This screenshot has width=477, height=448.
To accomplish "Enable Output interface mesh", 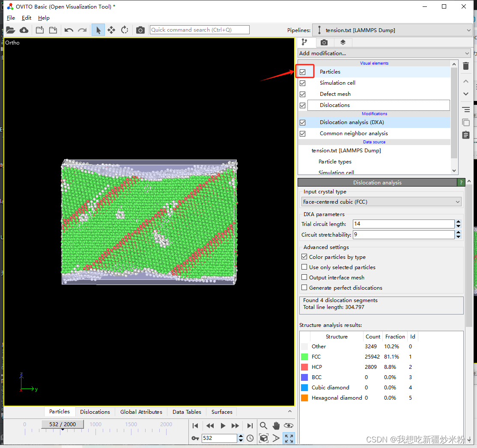I will click(x=304, y=277).
